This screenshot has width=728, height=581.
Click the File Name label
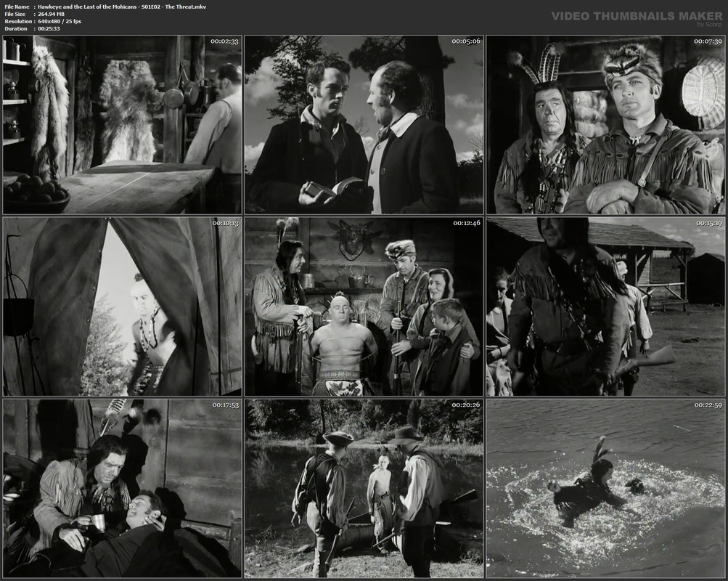click(x=17, y=7)
